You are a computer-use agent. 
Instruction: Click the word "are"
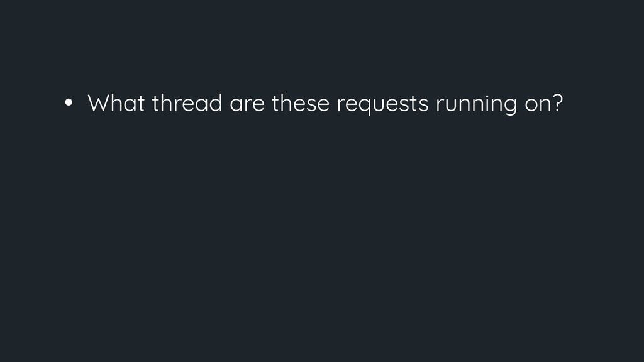(247, 104)
